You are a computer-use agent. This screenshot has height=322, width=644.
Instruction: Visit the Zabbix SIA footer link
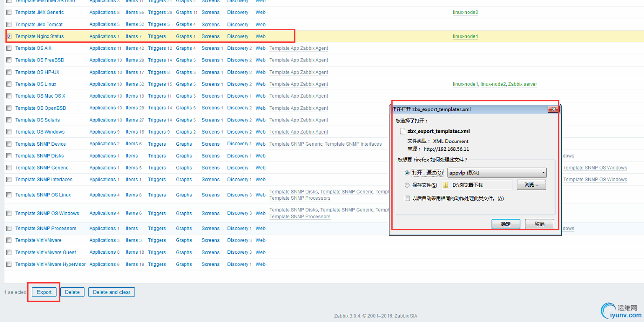pos(406,316)
